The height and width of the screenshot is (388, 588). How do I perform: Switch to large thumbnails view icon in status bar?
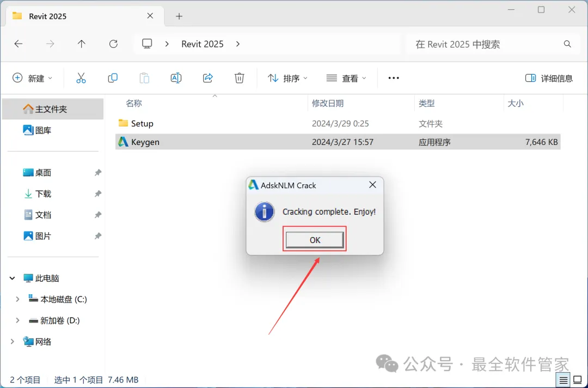click(578, 380)
